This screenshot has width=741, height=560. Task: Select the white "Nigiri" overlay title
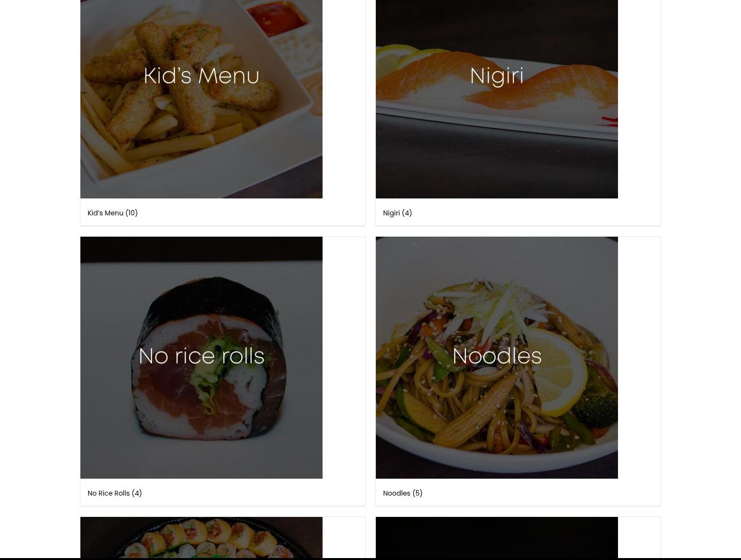click(496, 76)
